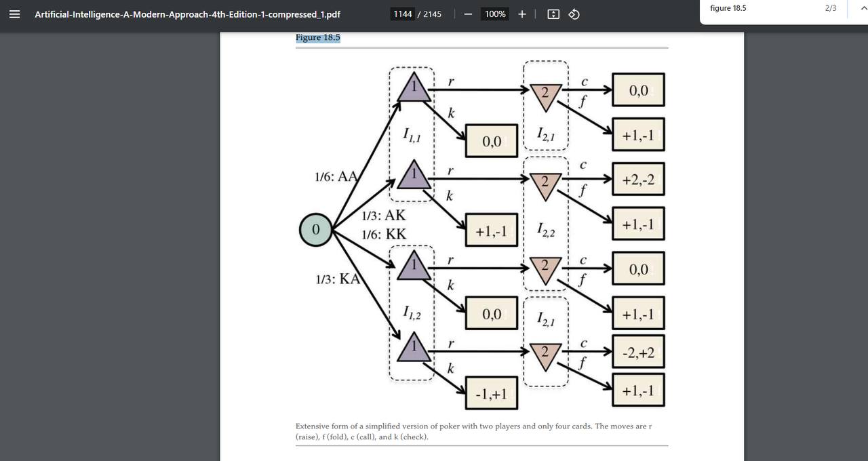
Task: Click the search match counter showing 2/3
Action: (x=831, y=8)
